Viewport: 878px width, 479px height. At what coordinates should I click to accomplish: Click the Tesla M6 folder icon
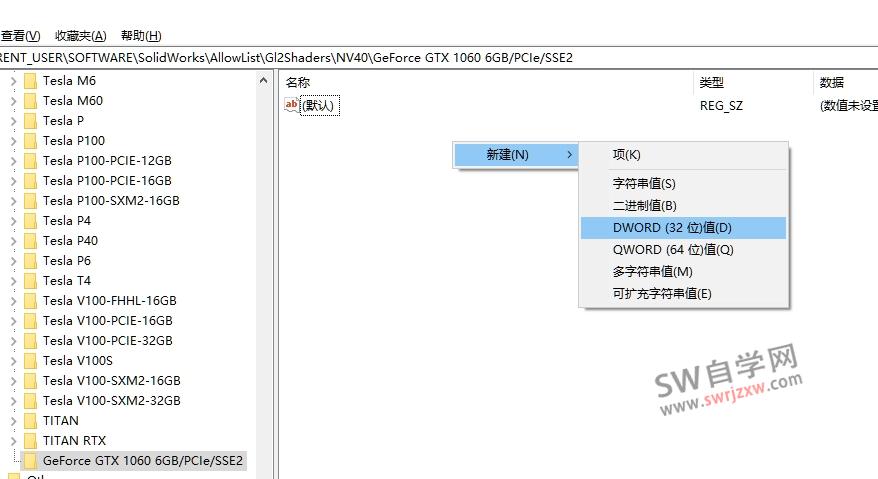[31, 81]
